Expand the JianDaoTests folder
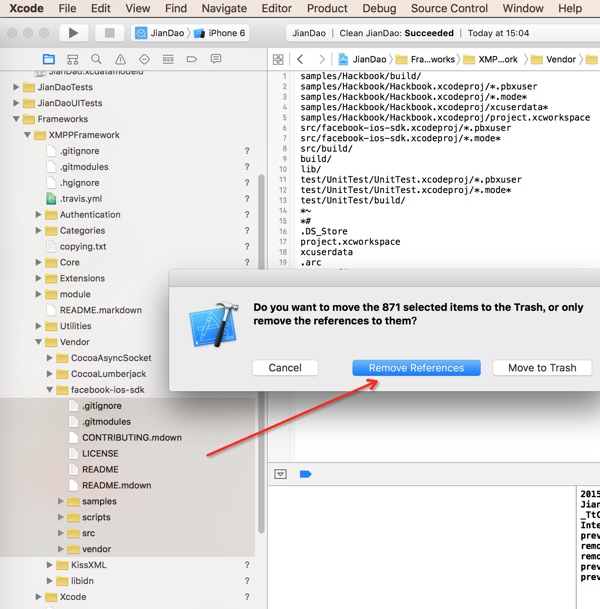 (16, 87)
